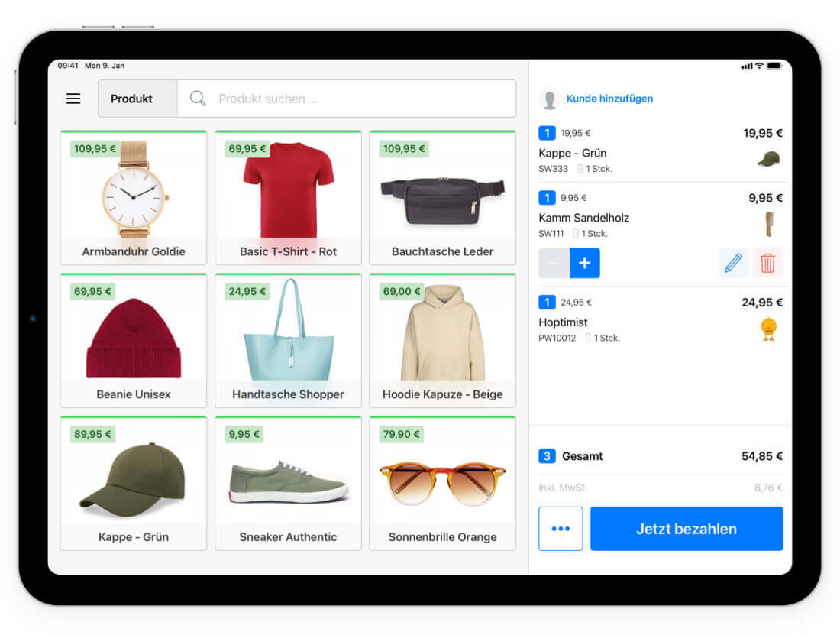Add Handtasche Shopper to cart
This screenshot has height=635, width=840.
[288, 340]
